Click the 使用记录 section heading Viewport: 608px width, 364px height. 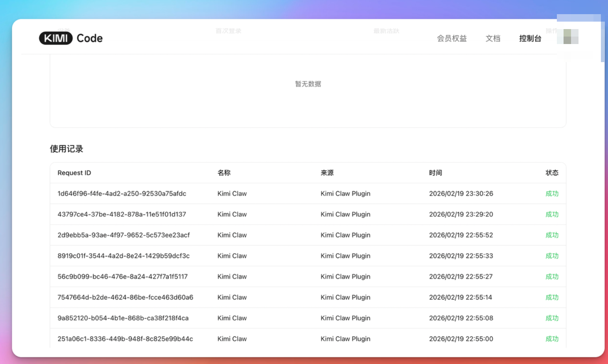[x=66, y=149]
